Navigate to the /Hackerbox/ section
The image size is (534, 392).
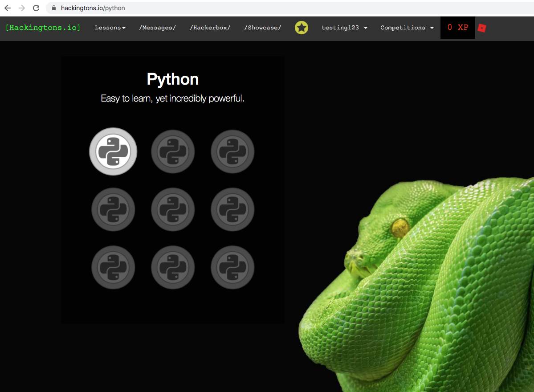[210, 27]
